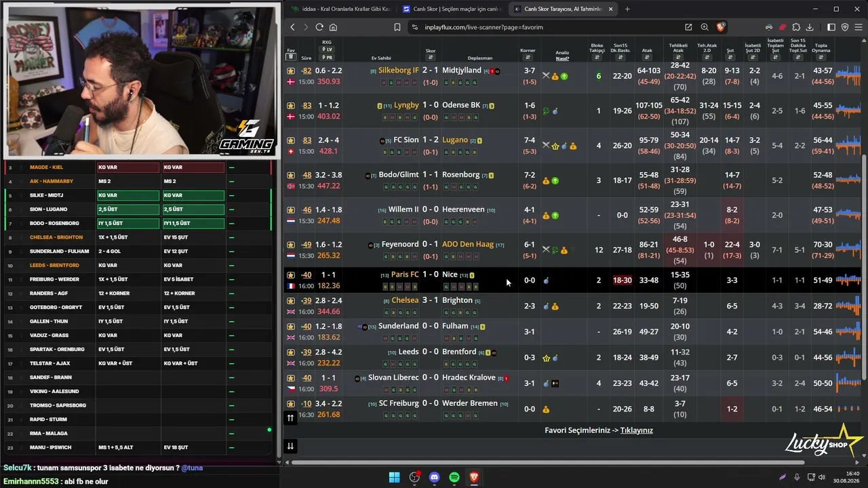Open the minute 82 link for Silkeborg IF
Viewport: 868px width, 488px height.
307,70
